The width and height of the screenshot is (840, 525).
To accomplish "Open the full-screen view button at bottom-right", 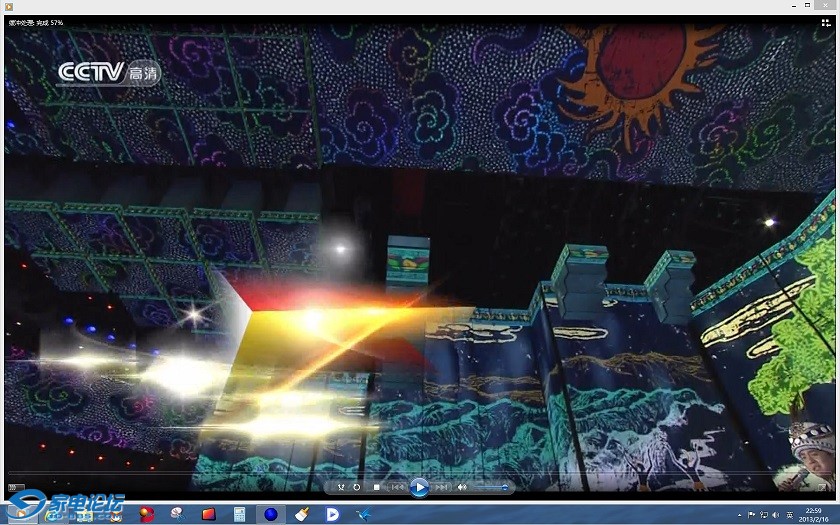I will (822, 488).
